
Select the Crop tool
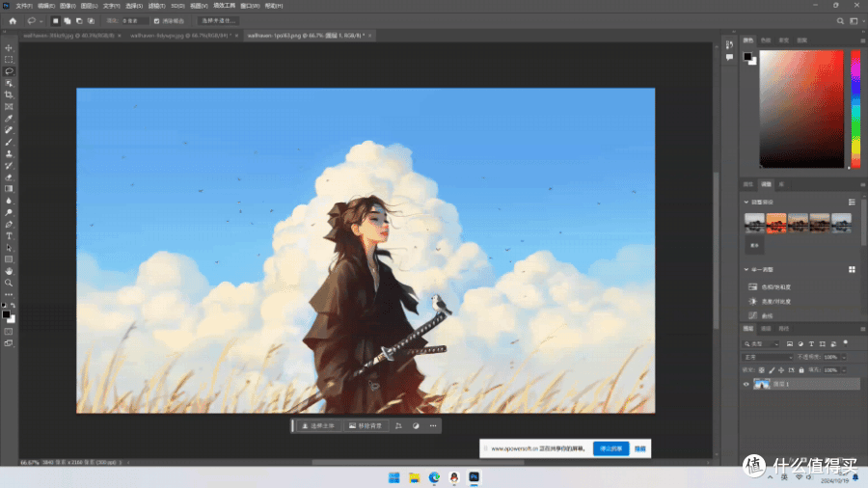point(9,95)
